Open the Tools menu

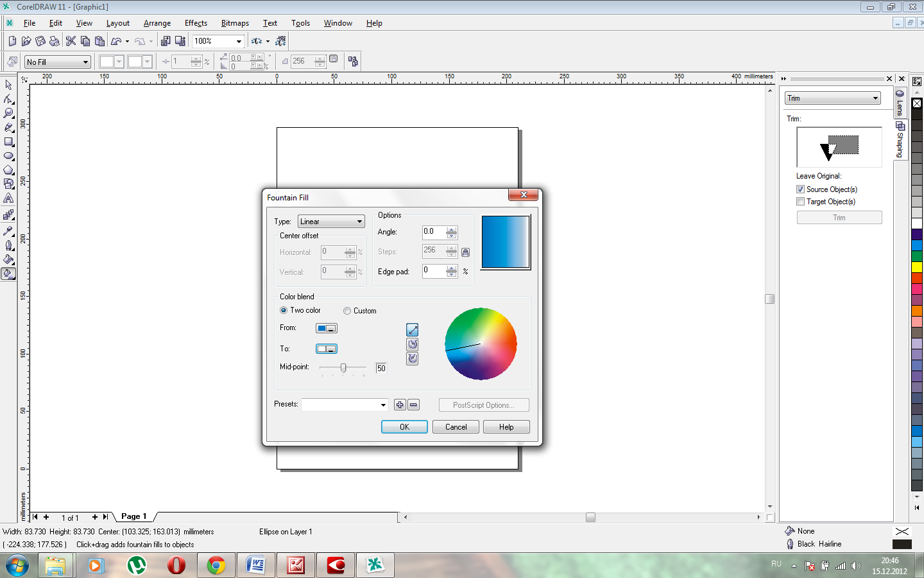pos(300,23)
